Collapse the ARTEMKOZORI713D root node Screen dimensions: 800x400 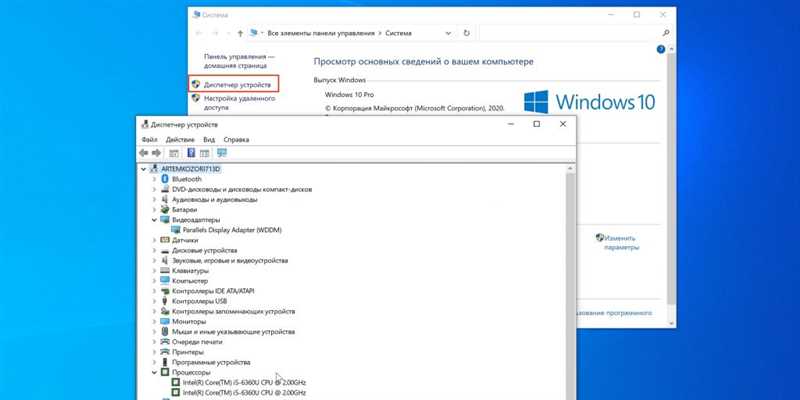tap(143, 169)
